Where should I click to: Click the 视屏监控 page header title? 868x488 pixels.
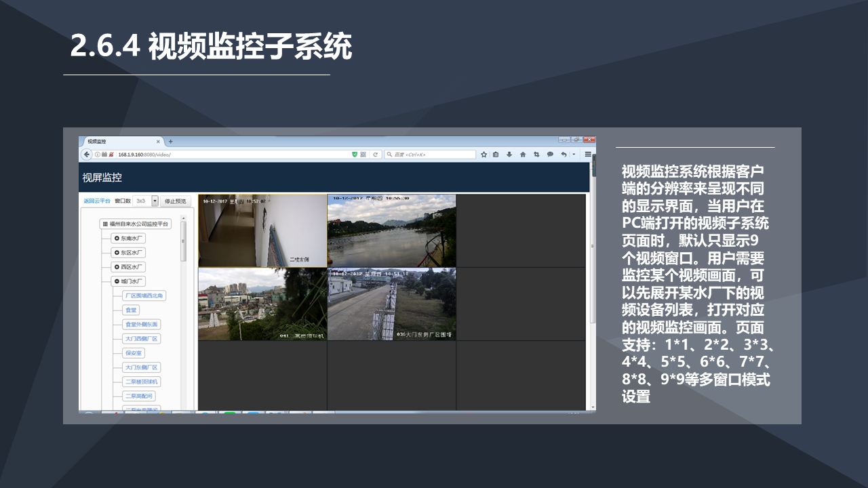tap(102, 178)
